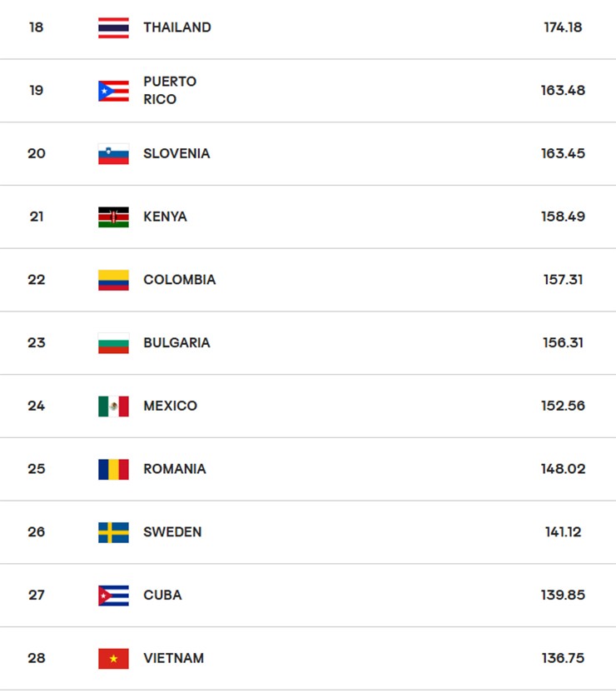Screen dimensions: 616x693
Task: Select the KENYA country name
Action: click(x=165, y=217)
